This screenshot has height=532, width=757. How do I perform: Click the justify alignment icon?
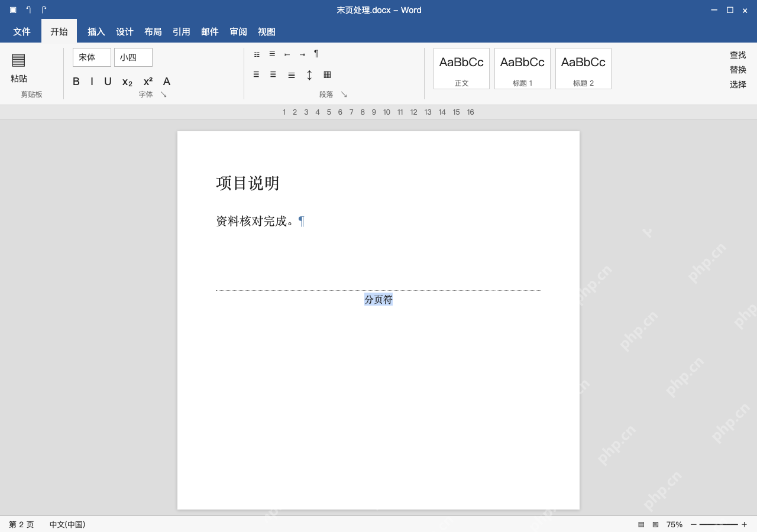point(292,75)
